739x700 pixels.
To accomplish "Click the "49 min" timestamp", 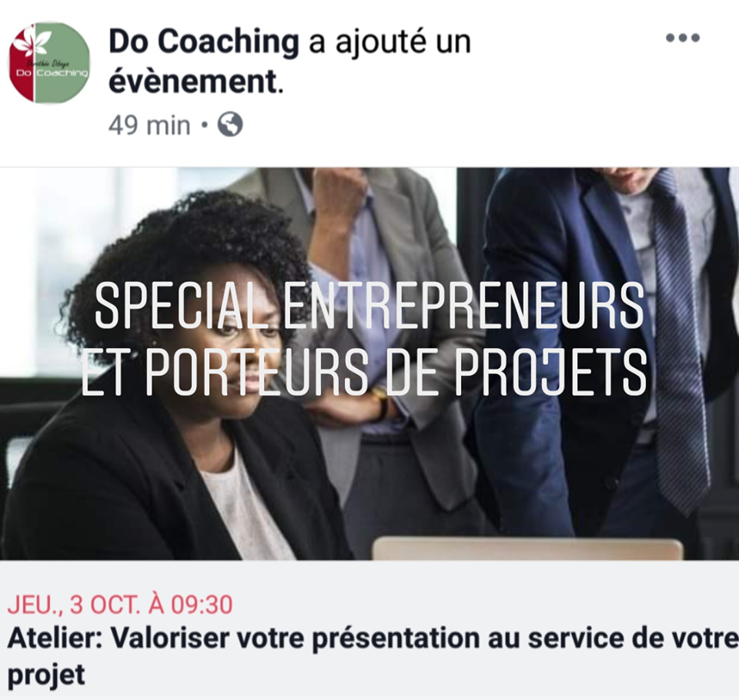I will pyautogui.click(x=149, y=126).
